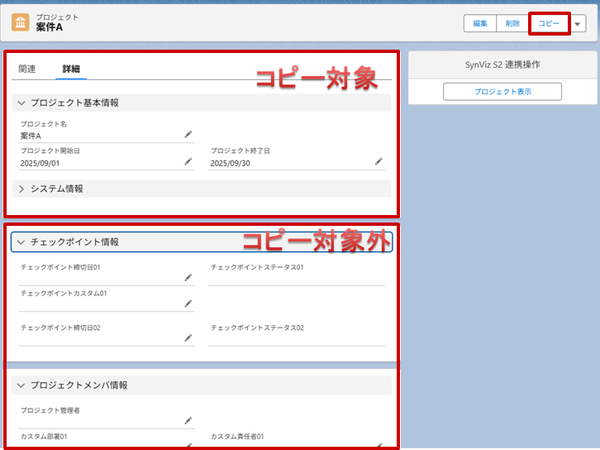600x450 pixels.
Task: Click the 案件A project name value
Action: 31,136
